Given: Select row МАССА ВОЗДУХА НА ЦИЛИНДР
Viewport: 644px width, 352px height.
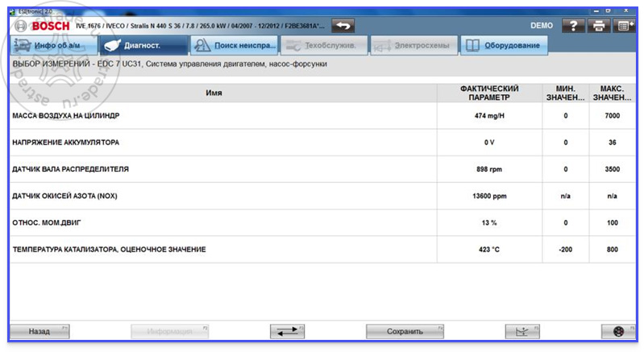Looking at the screenshot, I should coord(322,116).
